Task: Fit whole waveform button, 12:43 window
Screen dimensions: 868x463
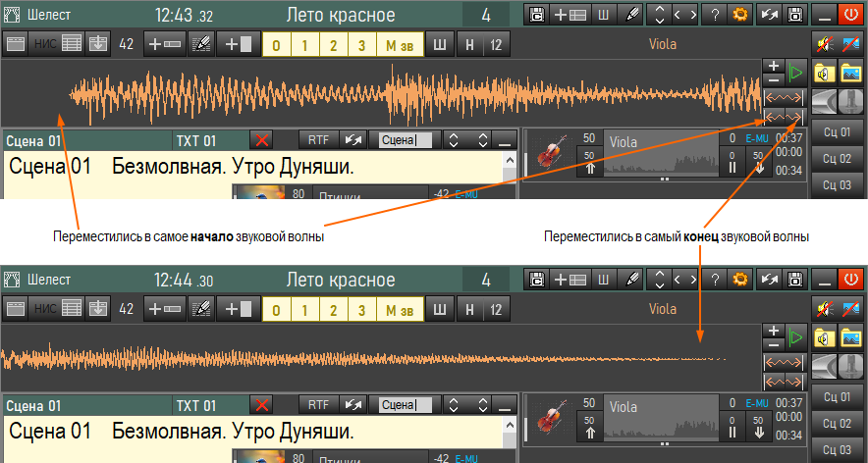Action: point(784,97)
